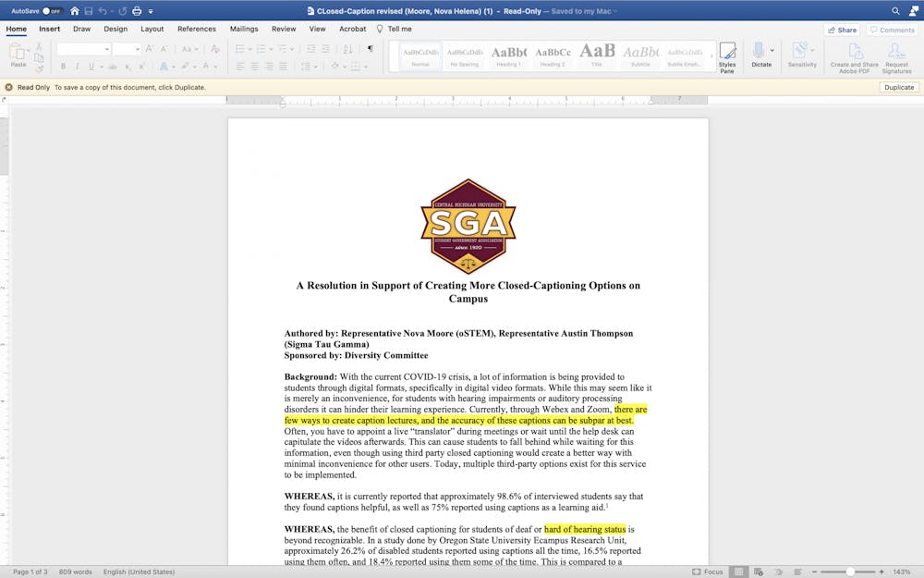Open the Comments pane
Image resolution: width=924 pixels, height=578 pixels.
[x=892, y=30]
